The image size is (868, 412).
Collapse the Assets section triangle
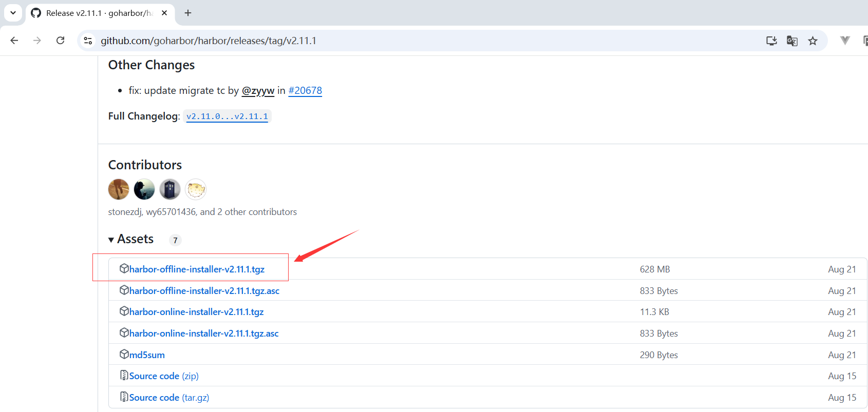(x=111, y=240)
